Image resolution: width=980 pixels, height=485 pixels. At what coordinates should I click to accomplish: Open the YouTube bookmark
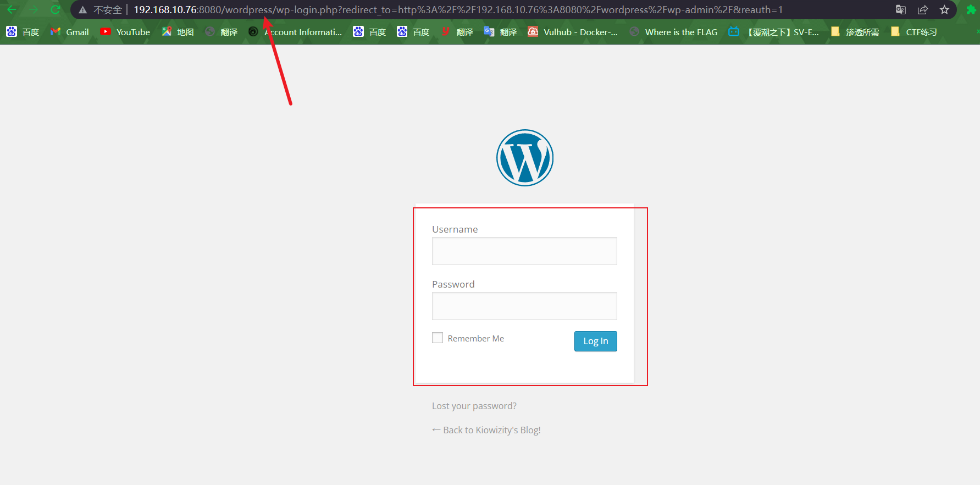pos(125,32)
